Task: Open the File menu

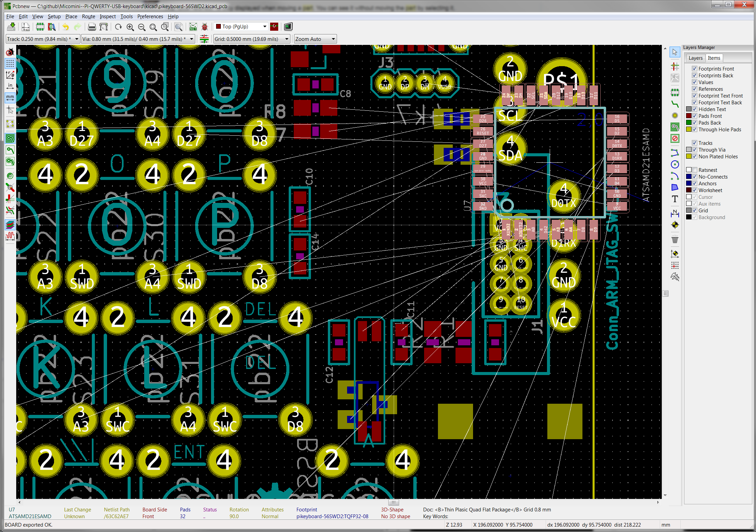Action: pyautogui.click(x=10, y=16)
